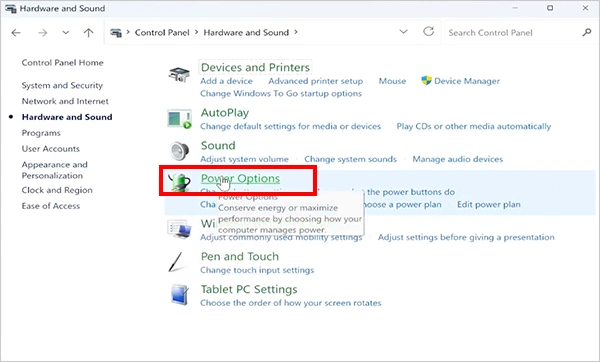Click Add a device link

click(227, 81)
